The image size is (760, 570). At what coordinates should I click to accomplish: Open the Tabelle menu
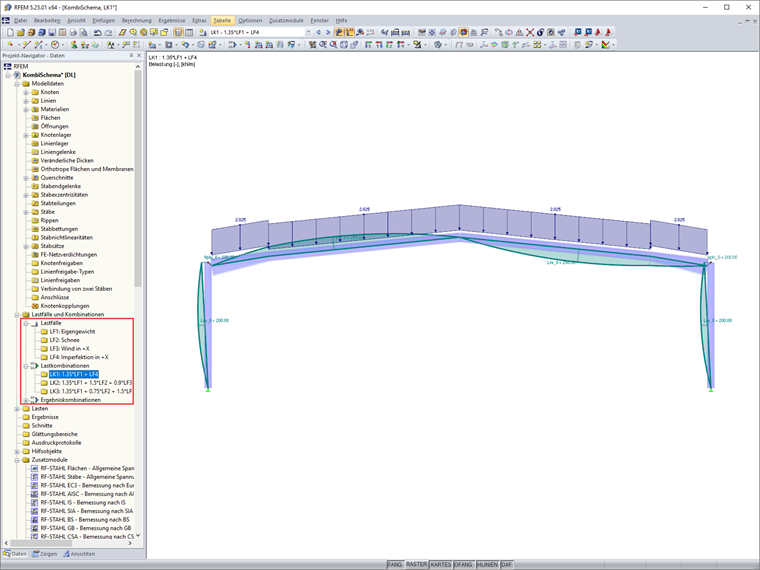222,20
